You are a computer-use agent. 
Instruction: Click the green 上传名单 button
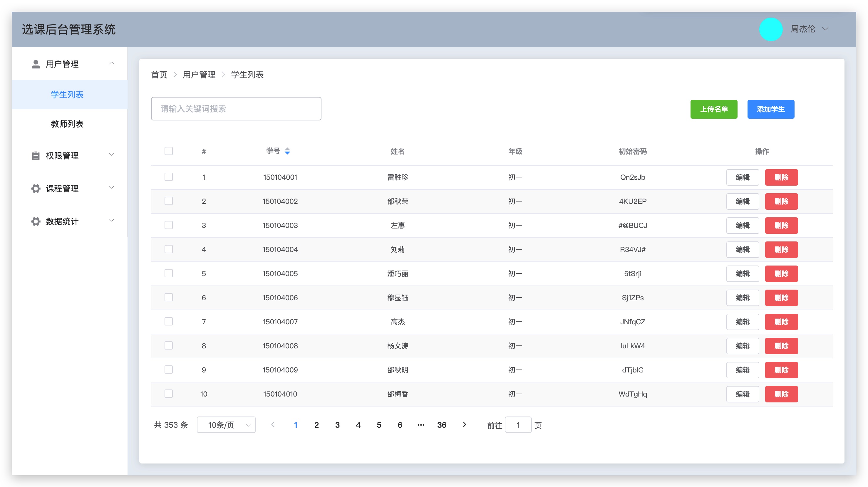pos(714,109)
